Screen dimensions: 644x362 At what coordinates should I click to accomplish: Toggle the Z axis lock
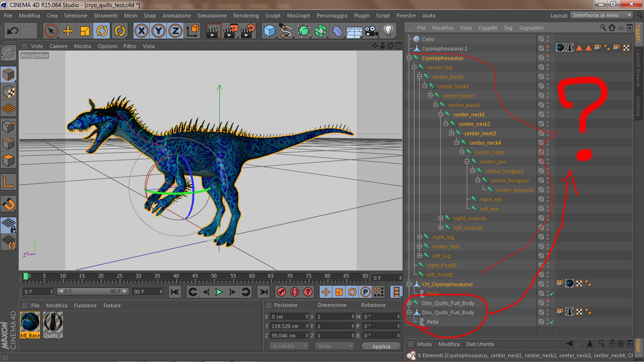click(175, 32)
